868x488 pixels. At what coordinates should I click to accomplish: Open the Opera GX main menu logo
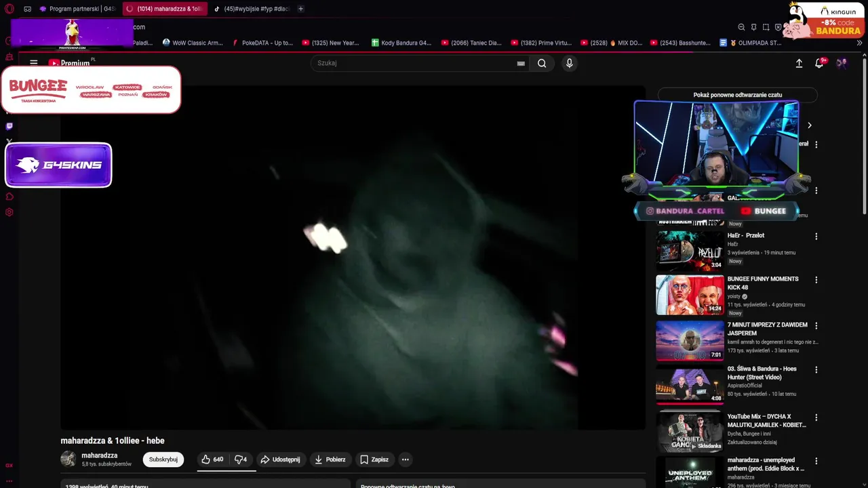(x=9, y=9)
